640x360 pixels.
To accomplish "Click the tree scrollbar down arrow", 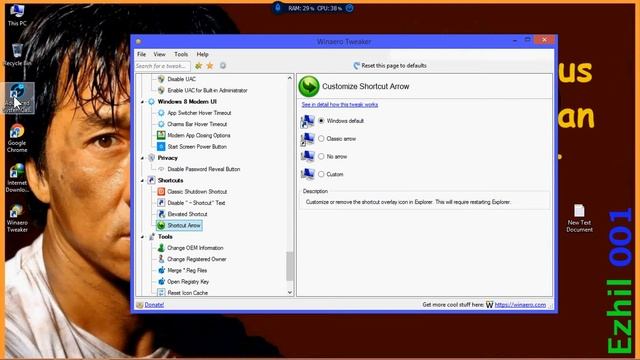I will [290, 292].
